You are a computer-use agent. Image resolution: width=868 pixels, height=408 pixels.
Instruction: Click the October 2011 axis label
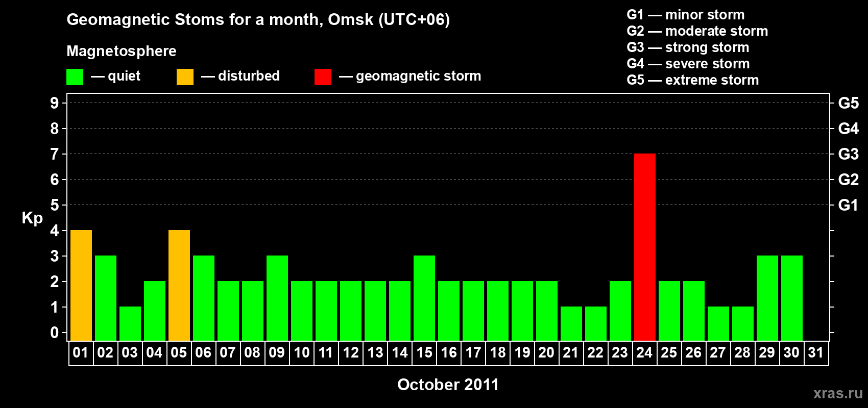tap(448, 385)
